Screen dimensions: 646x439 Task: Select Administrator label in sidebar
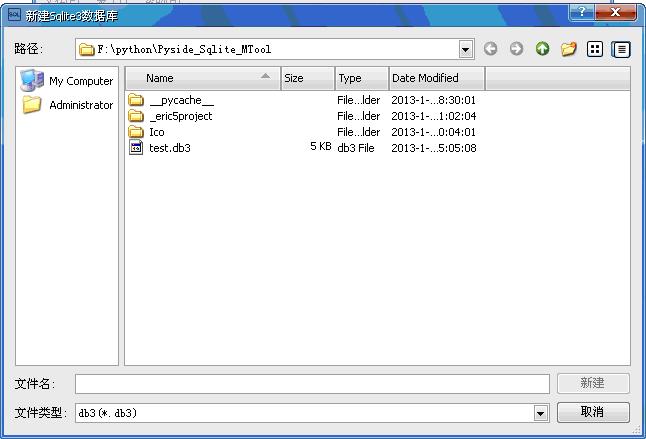81,105
